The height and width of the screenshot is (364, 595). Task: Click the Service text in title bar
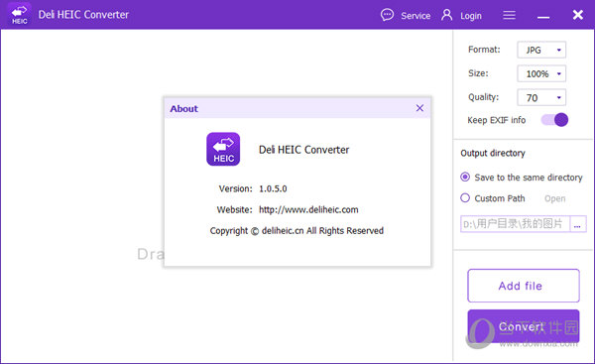pos(416,16)
